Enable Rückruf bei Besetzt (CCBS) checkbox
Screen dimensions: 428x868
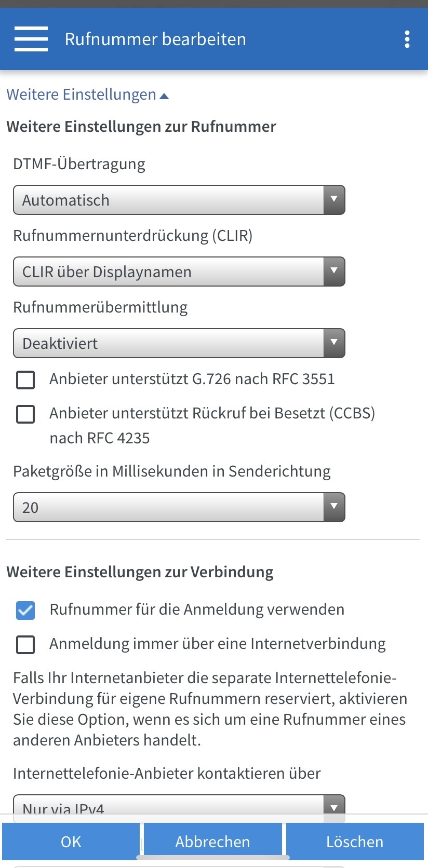pos(25,414)
